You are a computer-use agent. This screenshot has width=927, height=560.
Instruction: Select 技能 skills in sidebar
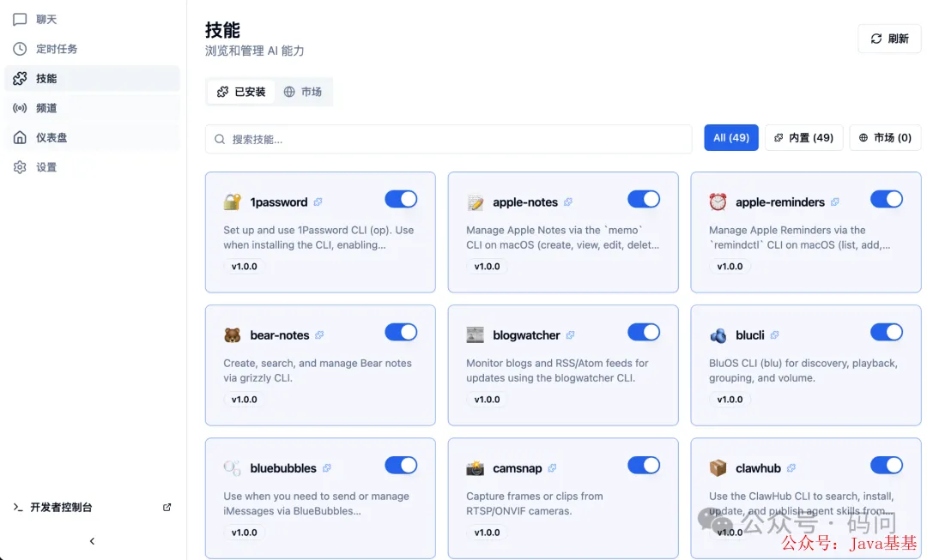tap(92, 79)
